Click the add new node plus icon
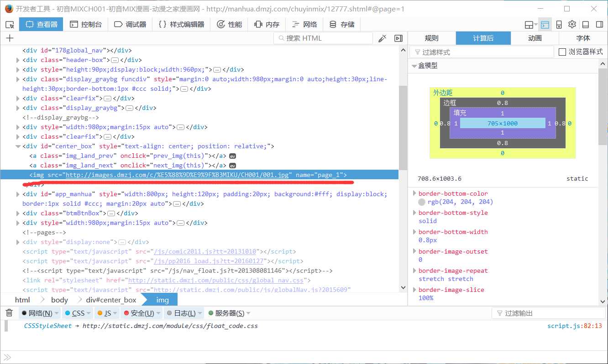The width and height of the screenshot is (608, 364). click(x=10, y=38)
